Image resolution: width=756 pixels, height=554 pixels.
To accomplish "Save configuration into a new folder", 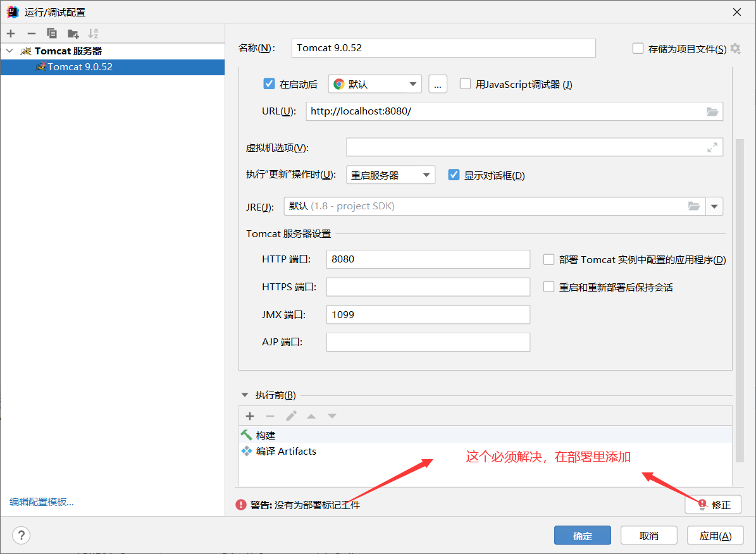I will coord(73,34).
